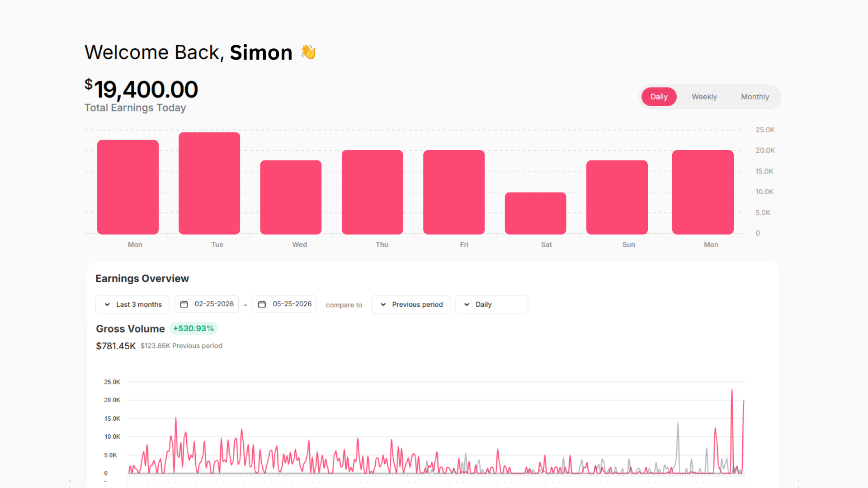The height and width of the screenshot is (488, 868).
Task: Click the Earnings Overview heading
Action: (142, 278)
